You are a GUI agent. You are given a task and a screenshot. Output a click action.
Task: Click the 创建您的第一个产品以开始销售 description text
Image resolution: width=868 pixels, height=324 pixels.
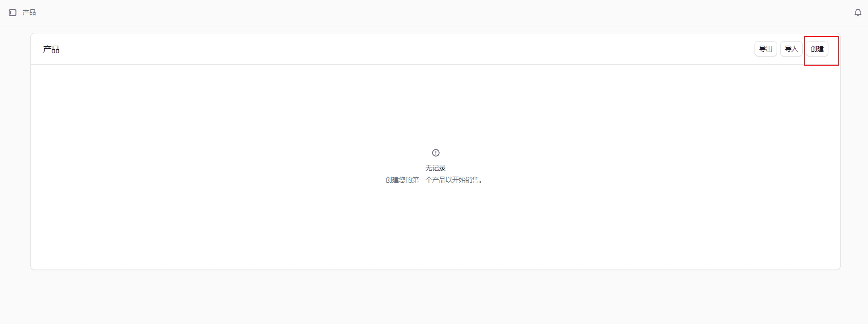[434, 180]
